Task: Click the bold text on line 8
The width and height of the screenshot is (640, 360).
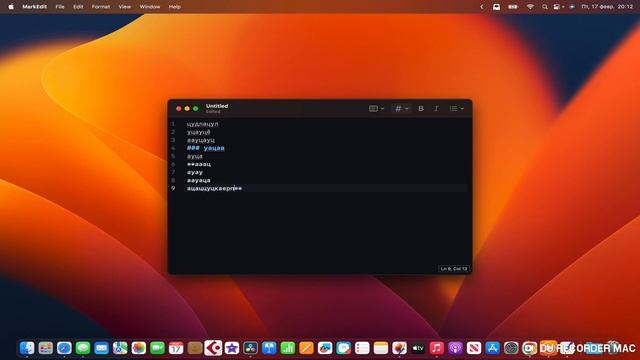Action: coord(199,180)
